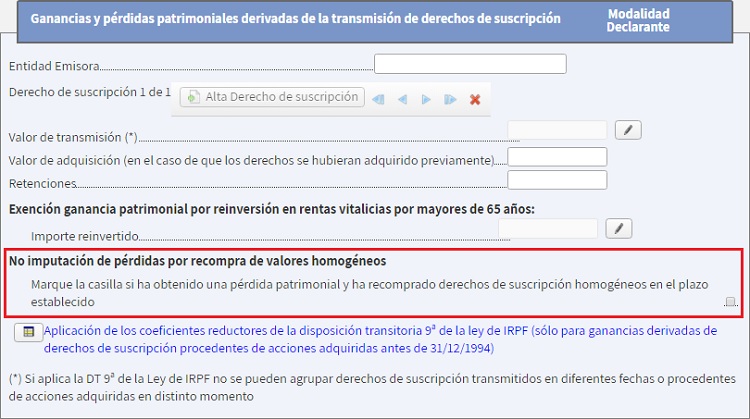Click Alta Derecho de suscripción button

272,97
